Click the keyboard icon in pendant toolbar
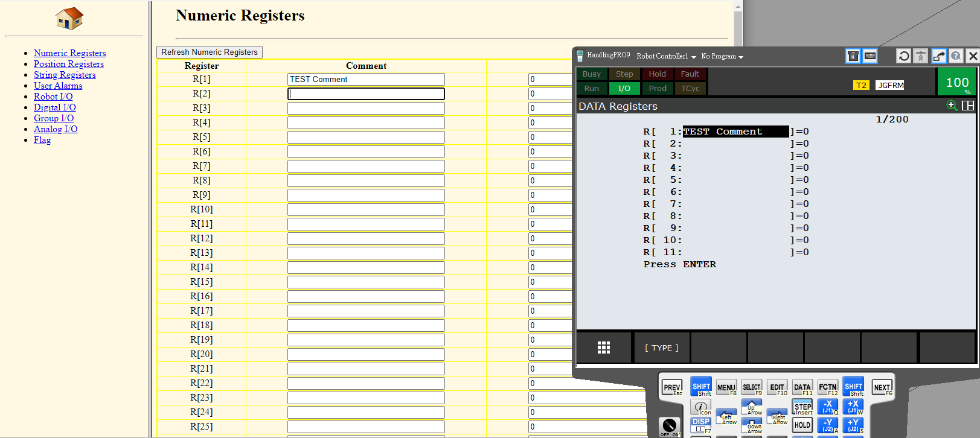 pos(870,56)
